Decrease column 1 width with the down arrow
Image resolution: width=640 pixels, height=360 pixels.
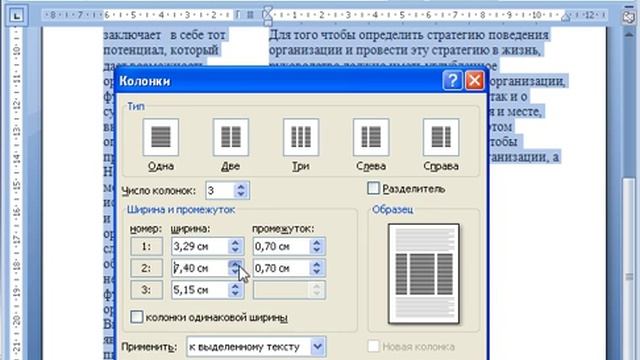click(x=236, y=250)
